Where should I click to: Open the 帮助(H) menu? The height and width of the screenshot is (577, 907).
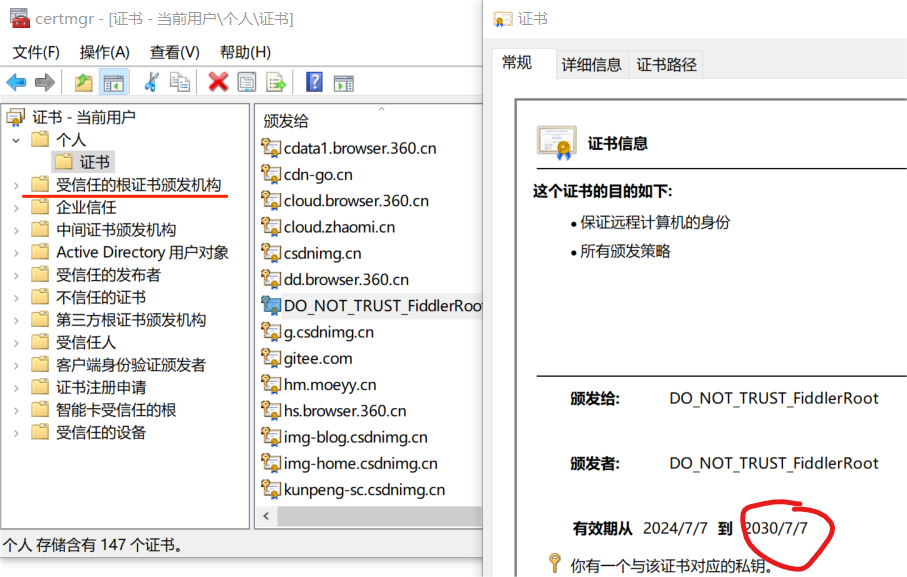click(x=245, y=52)
